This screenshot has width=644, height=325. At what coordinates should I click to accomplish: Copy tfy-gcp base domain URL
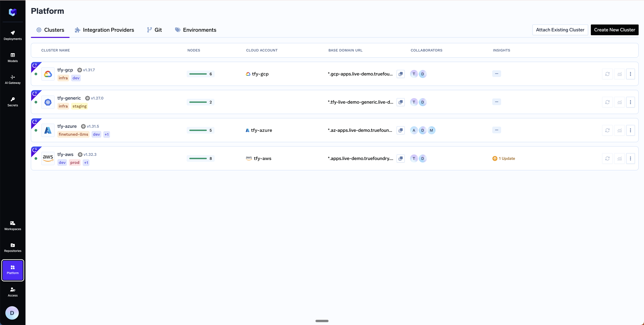400,74
